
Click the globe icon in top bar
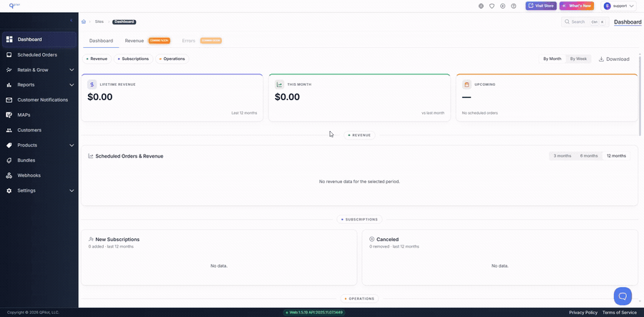(481, 6)
